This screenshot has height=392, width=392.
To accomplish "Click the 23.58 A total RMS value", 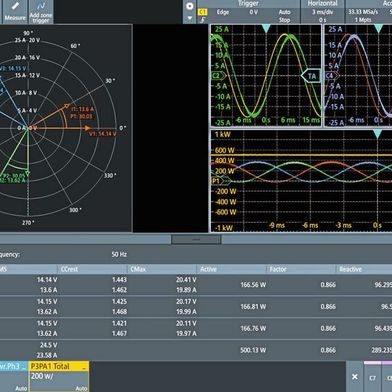I will coord(47,355).
